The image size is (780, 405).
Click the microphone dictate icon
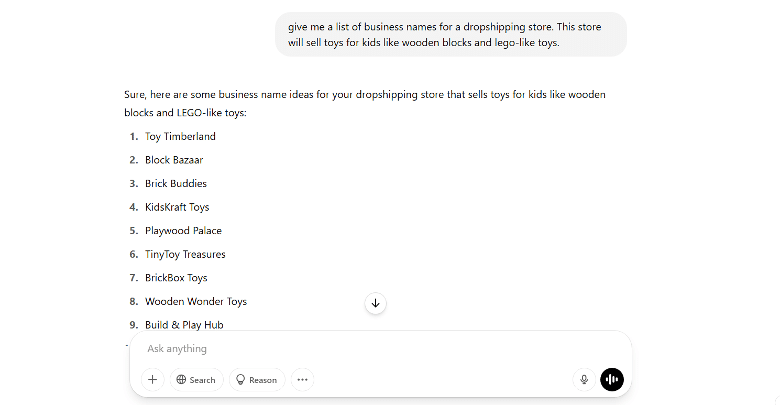click(584, 380)
